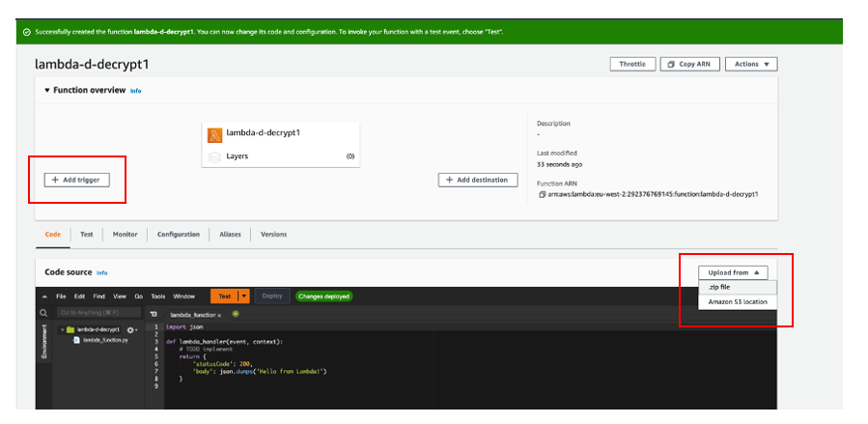Open the Environment side panel tab

pyautogui.click(x=43, y=341)
